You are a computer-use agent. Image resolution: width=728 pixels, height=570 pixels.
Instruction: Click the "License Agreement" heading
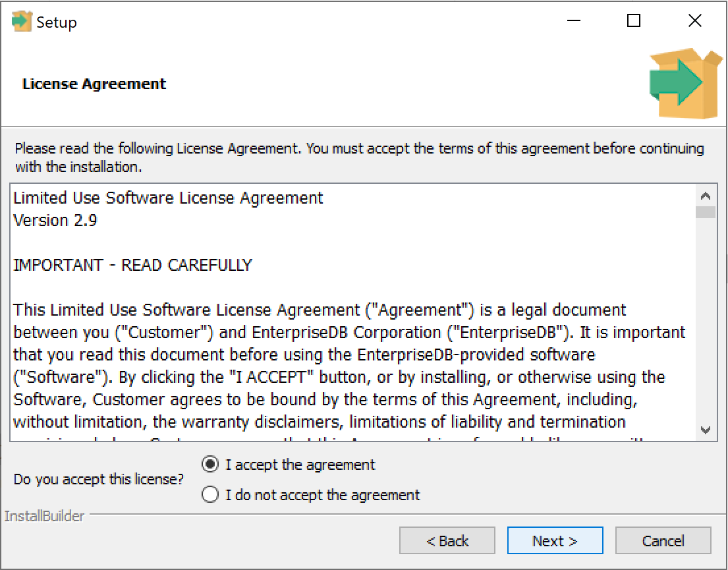94,84
